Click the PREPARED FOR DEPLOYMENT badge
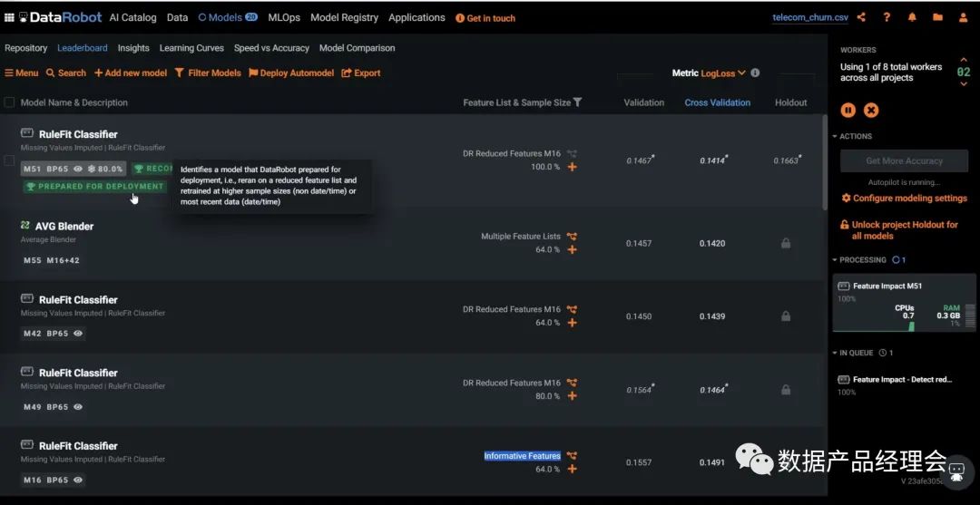980x505 pixels. coord(94,186)
